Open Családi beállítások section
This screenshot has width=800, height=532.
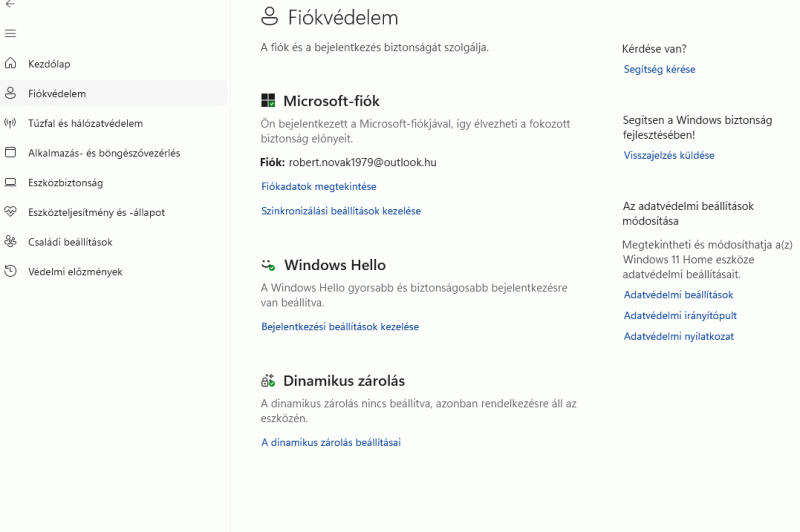click(x=70, y=242)
